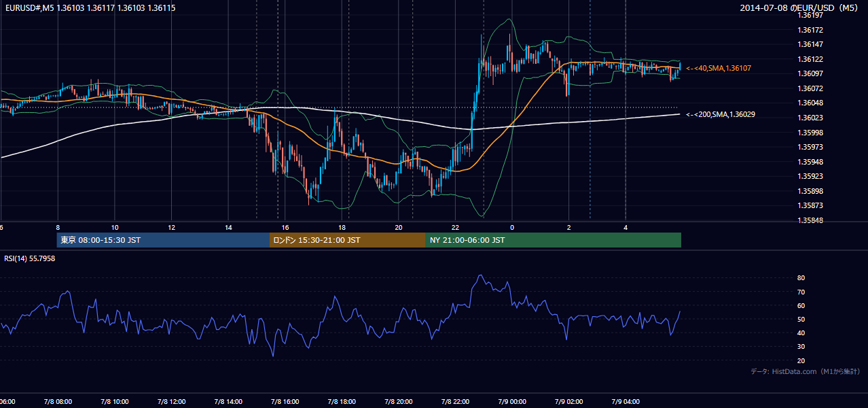Image resolution: width=868 pixels, height=408 pixels.
Task: Select the 東京 08:00-15:30 JST session bar
Action: (163, 240)
